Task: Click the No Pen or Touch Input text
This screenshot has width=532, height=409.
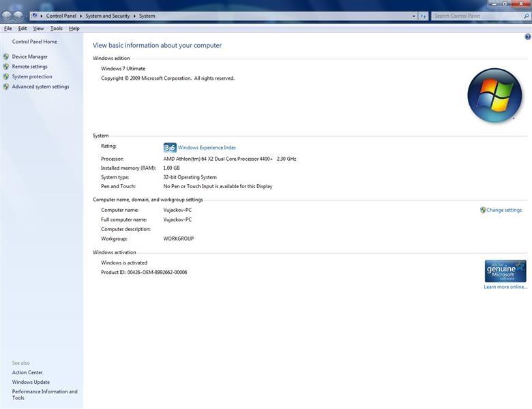Action: 218,186
